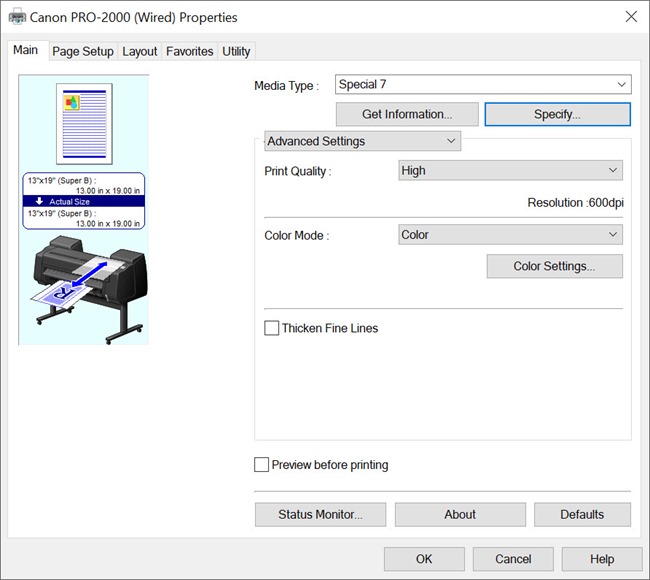The image size is (650, 580).
Task: Click the Actual Size arrow indicator
Action: (39, 201)
